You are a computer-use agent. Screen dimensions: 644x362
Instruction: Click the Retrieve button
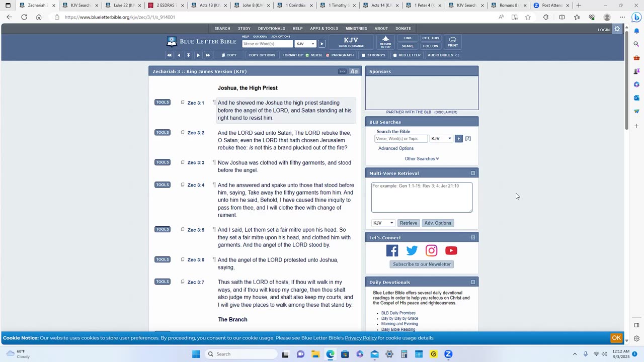408,223
